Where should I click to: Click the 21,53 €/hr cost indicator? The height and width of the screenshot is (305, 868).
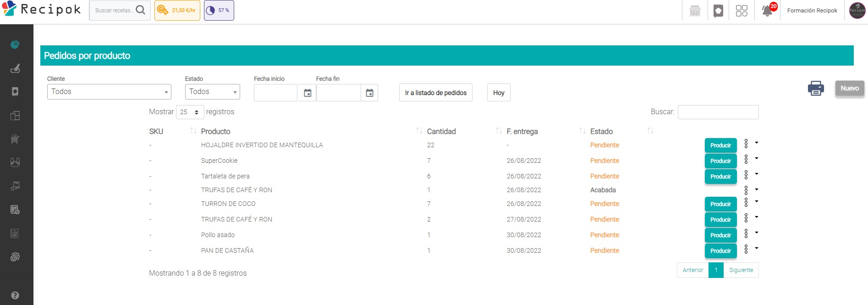pos(177,10)
